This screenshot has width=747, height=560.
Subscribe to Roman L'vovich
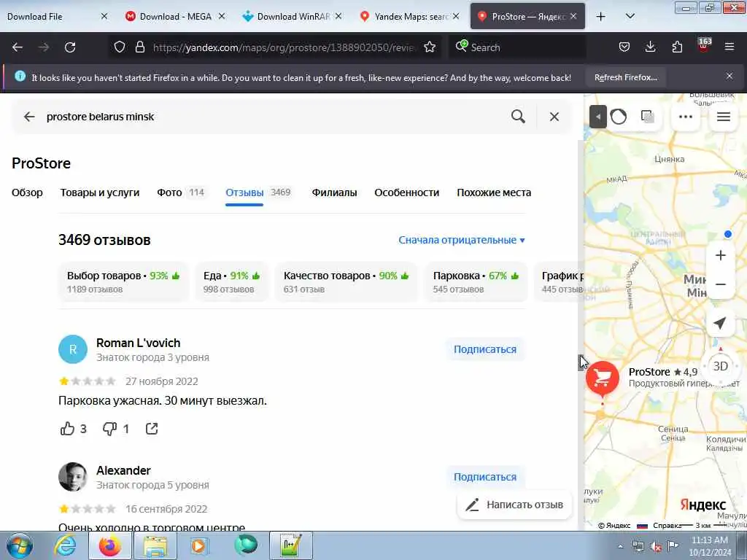tap(485, 349)
